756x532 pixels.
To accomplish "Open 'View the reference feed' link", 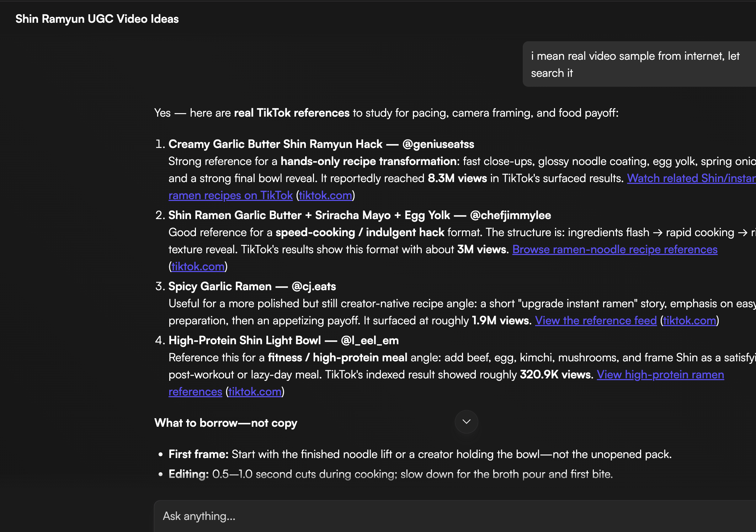I will pos(596,320).
